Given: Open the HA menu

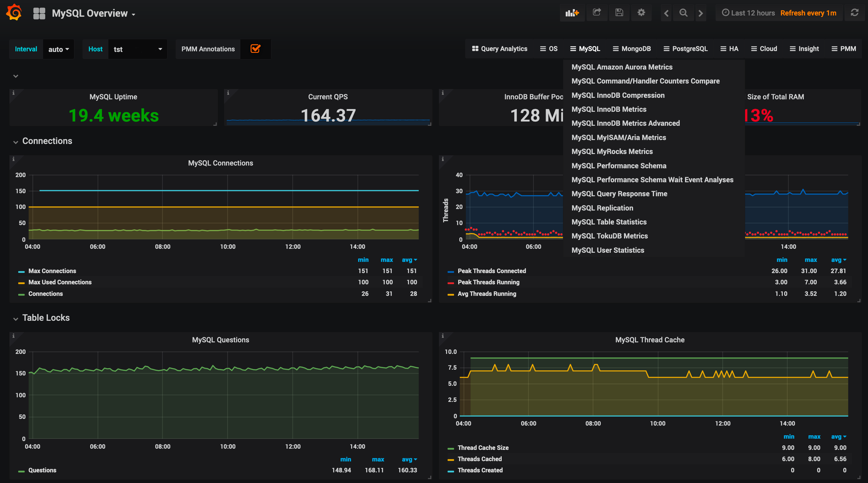Looking at the screenshot, I should (729, 49).
